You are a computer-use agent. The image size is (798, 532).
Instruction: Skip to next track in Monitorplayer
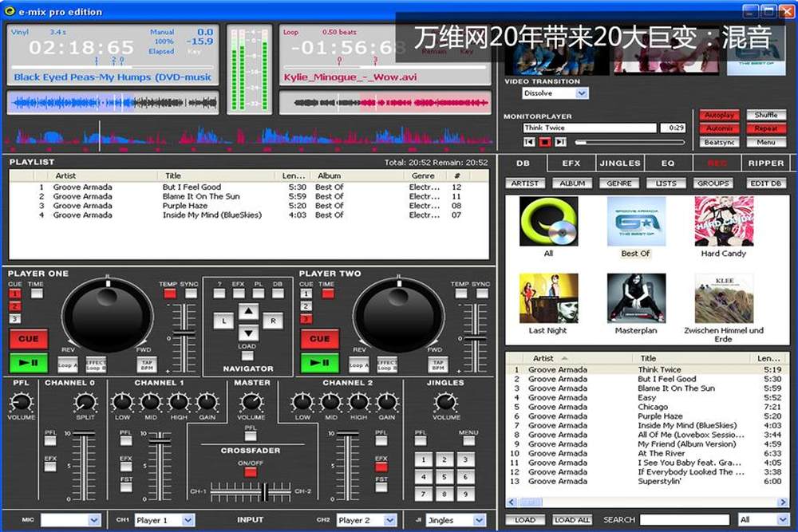[560, 142]
